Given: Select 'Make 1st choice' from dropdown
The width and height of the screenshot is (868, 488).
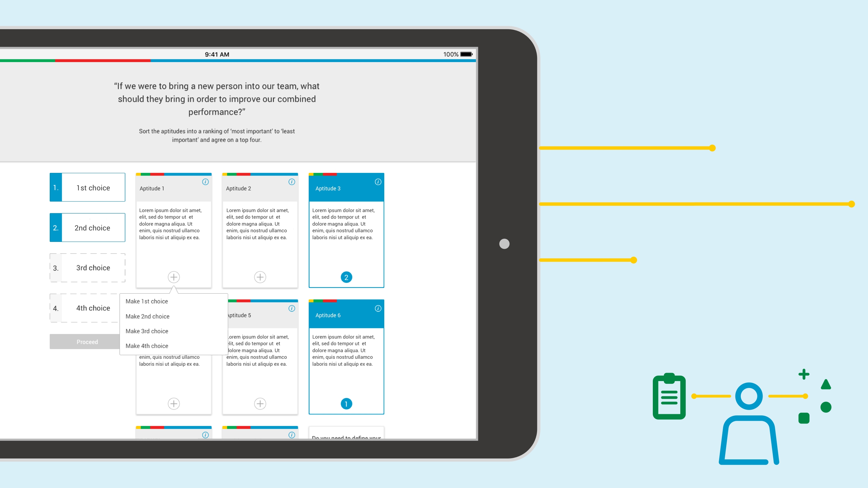Looking at the screenshot, I should click(147, 301).
